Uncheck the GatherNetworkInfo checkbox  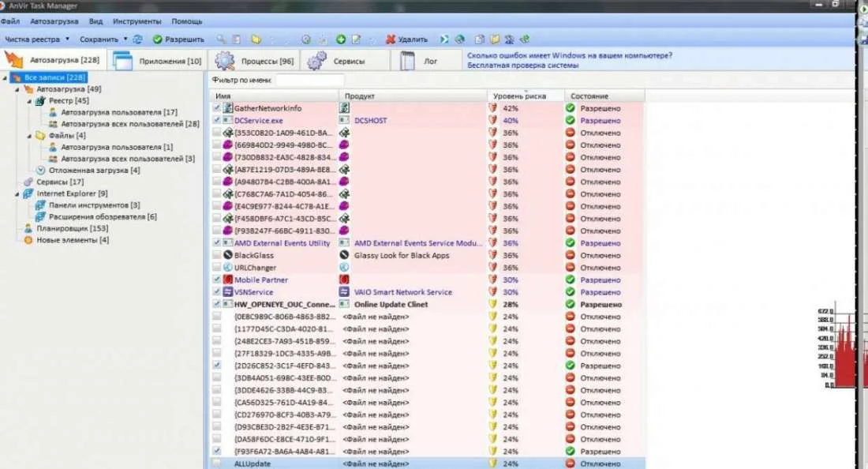coord(217,108)
